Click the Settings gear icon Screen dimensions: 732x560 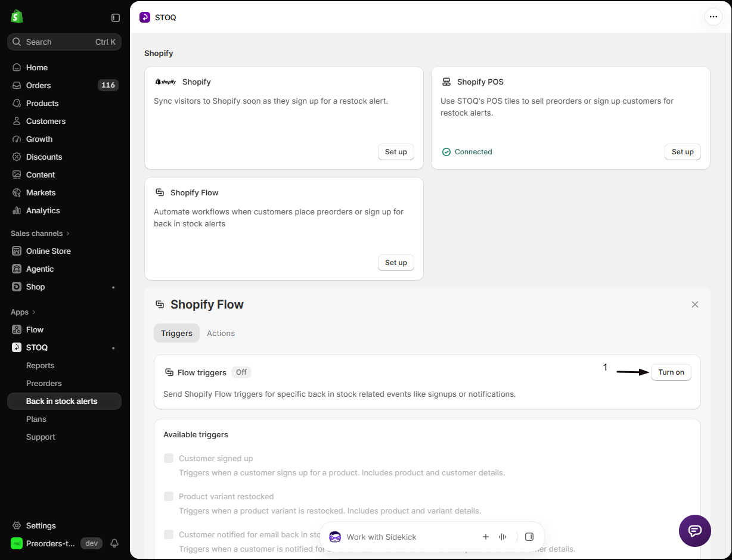pos(17,525)
